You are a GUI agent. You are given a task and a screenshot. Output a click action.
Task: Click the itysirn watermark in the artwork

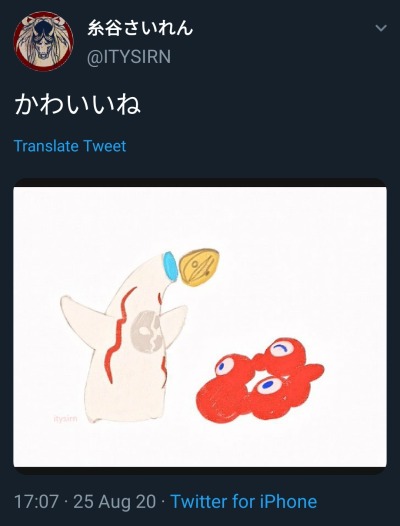tap(65, 419)
